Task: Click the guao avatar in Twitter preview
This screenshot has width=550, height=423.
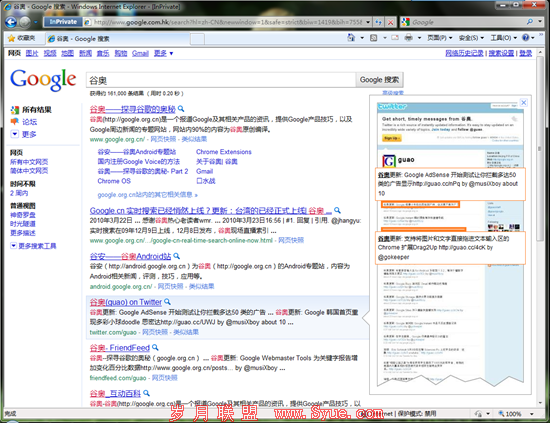Action: coord(389,161)
